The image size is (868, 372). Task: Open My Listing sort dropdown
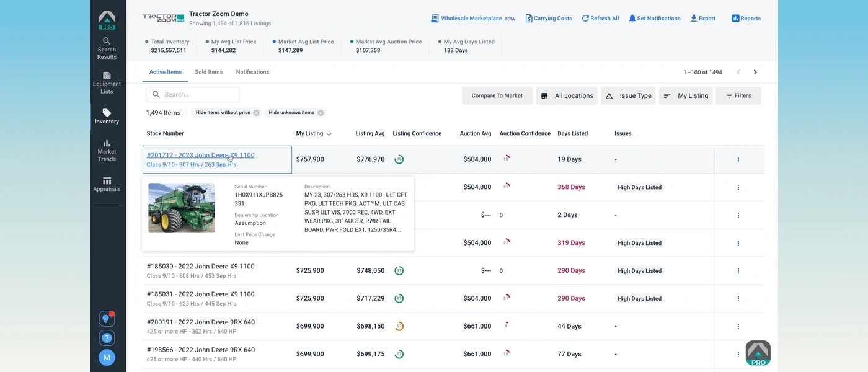(x=686, y=95)
